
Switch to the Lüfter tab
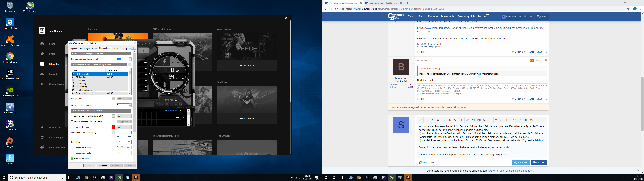point(94,48)
